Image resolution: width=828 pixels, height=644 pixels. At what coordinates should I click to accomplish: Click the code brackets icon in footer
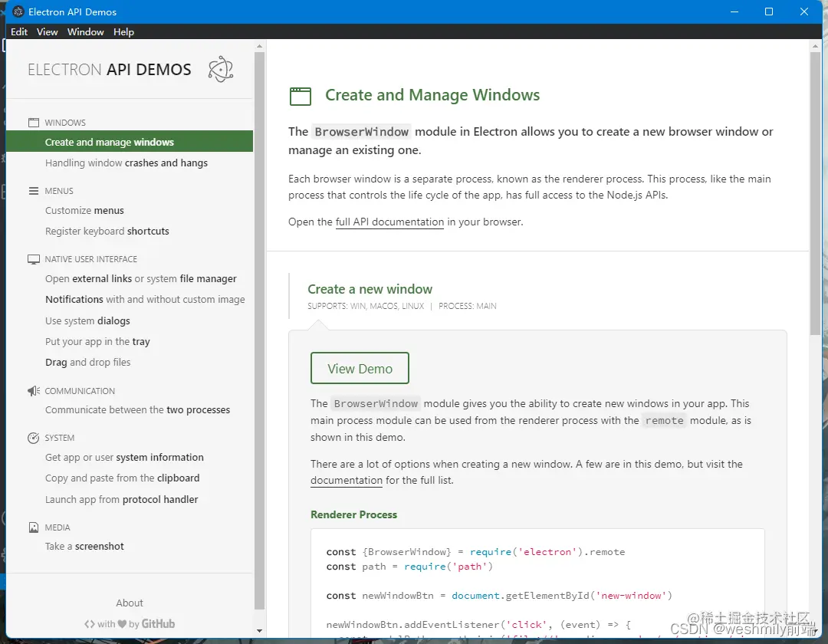tap(90, 624)
